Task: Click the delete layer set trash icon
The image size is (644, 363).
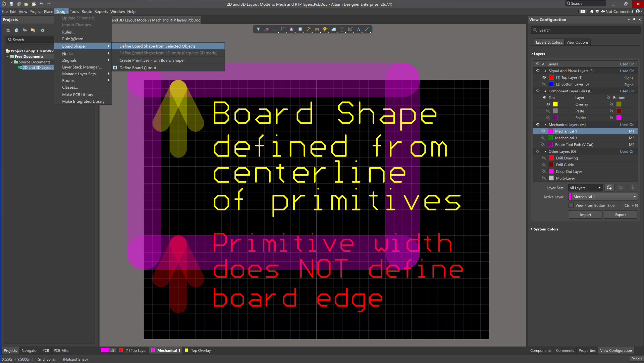Action: tap(633, 188)
